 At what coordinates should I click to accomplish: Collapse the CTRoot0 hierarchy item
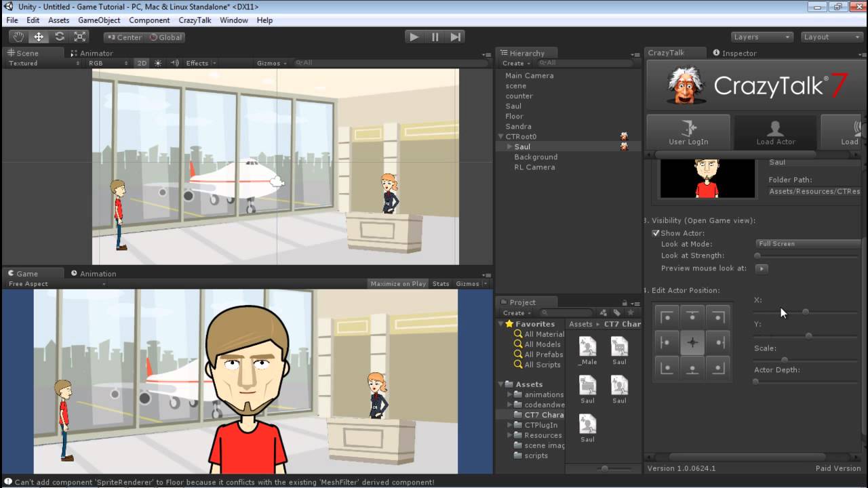pyautogui.click(x=501, y=137)
